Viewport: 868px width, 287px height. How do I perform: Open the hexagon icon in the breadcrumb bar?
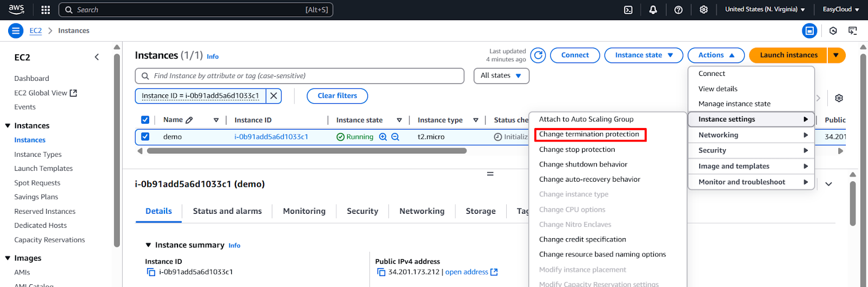point(833,31)
